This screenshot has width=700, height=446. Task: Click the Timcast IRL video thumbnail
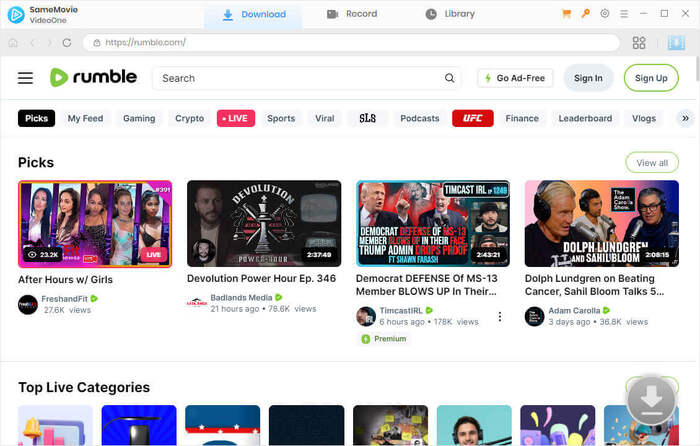tap(433, 224)
